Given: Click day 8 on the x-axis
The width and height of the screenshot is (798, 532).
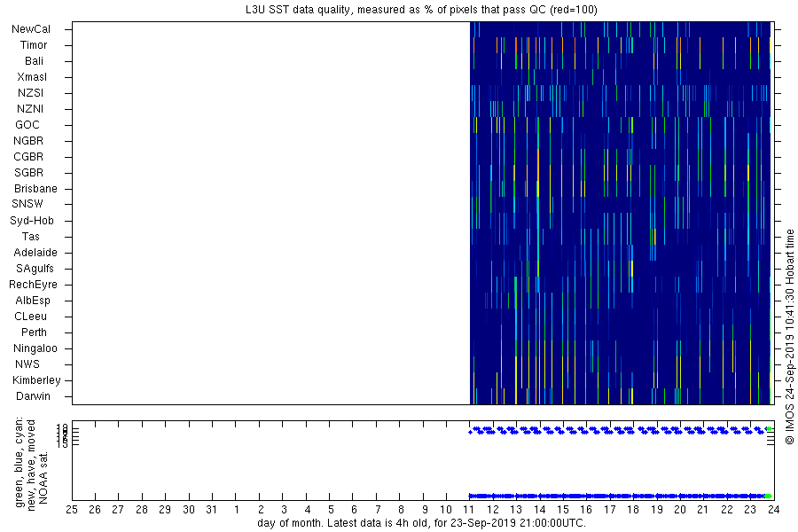Looking at the screenshot, I should [x=401, y=510].
